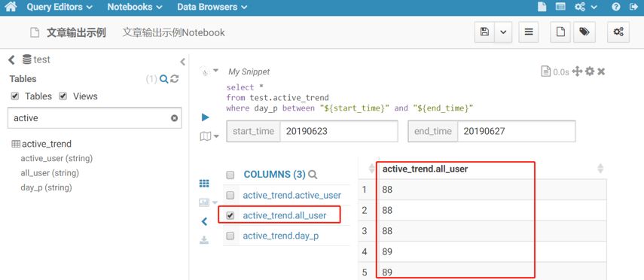This screenshot has height=280, width=644.
Task: Click the sort arrows on row number column
Action: 371,169
